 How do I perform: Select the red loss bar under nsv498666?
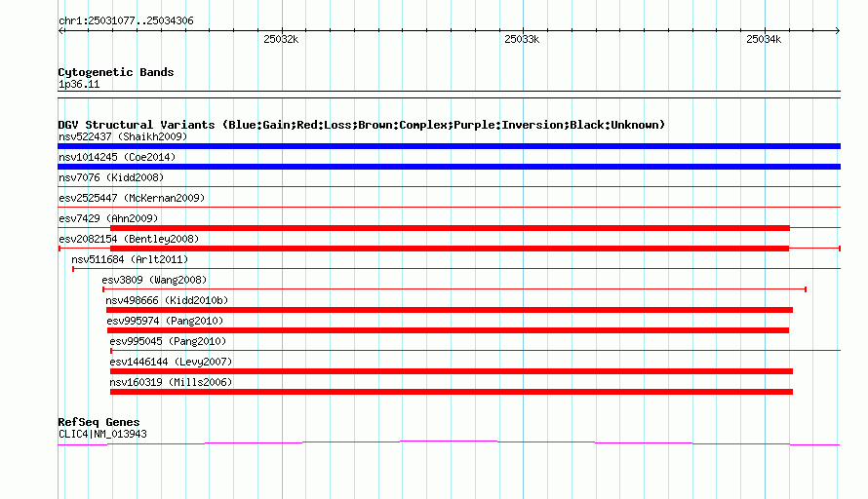(x=450, y=310)
